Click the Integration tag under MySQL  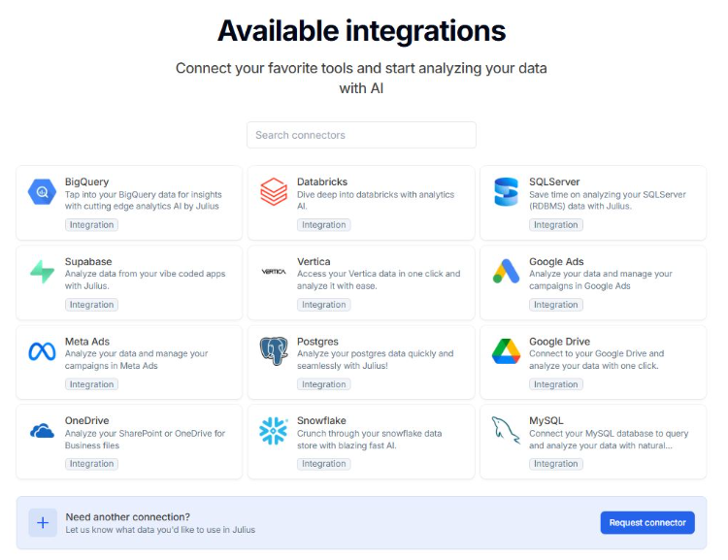[x=556, y=464]
